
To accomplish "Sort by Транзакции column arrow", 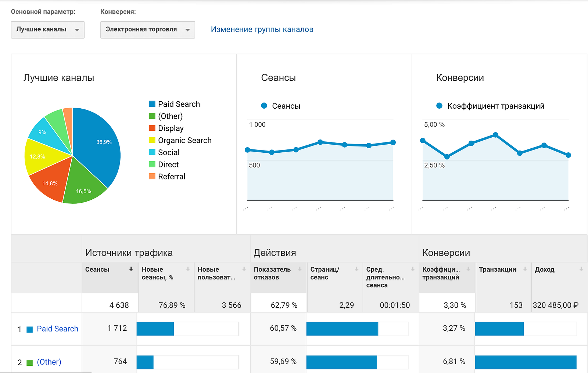I will click(525, 269).
